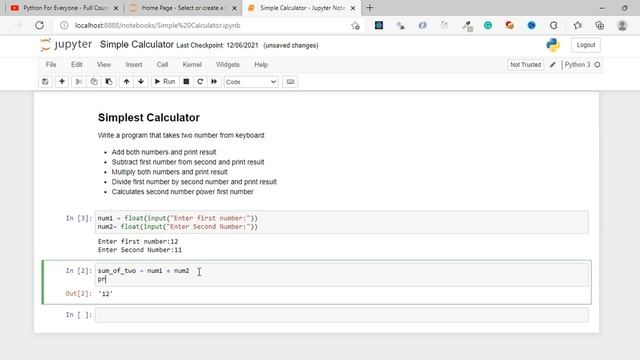Add this page to favorites star icon

click(x=355, y=26)
